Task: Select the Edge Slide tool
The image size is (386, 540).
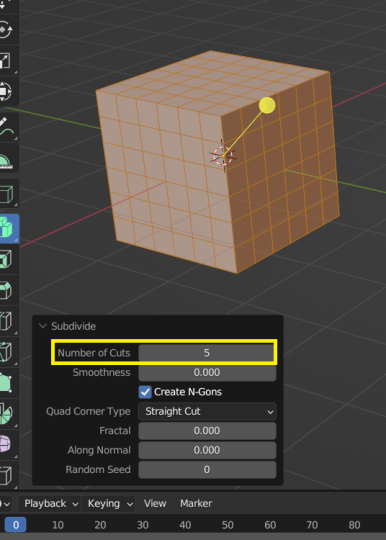Action: pos(6,475)
